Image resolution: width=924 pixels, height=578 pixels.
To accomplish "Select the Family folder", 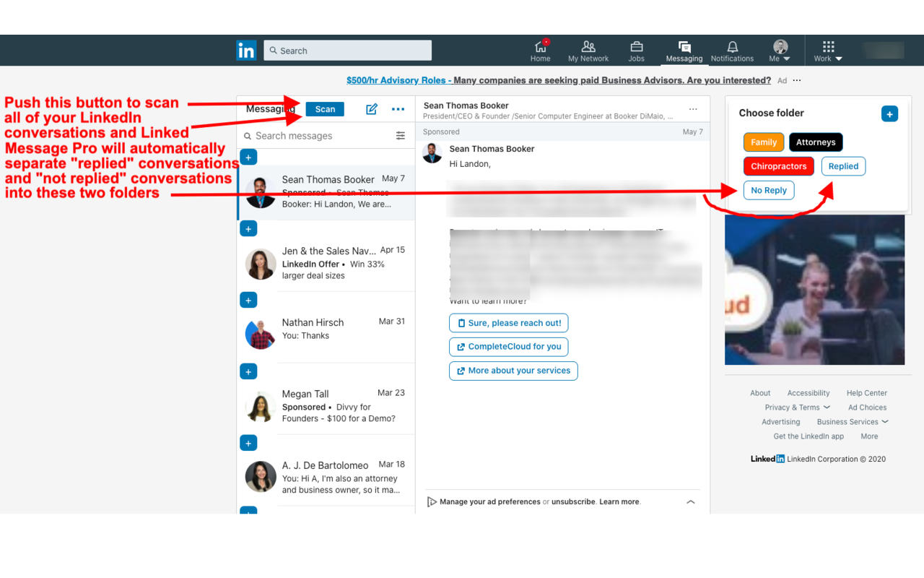I will coord(764,142).
